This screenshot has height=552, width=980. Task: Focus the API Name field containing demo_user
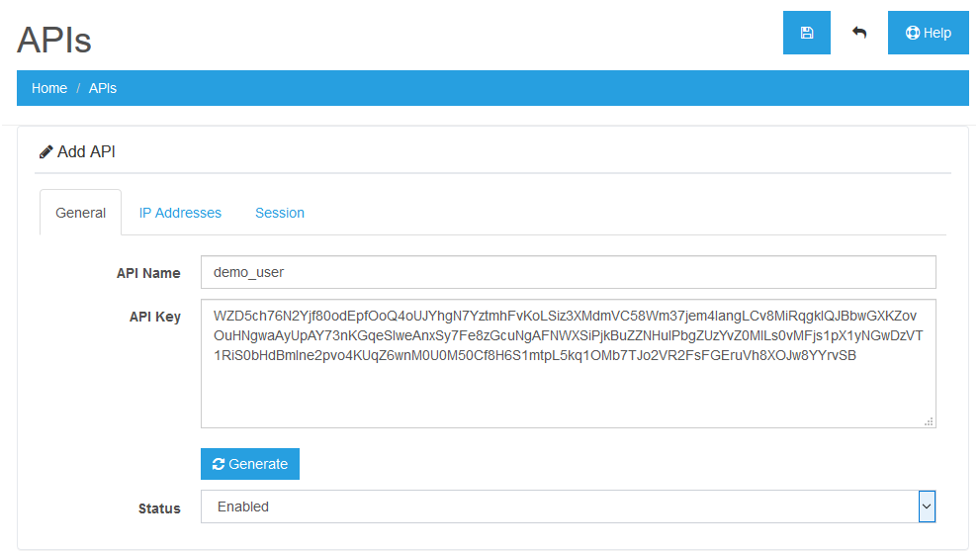[568, 272]
